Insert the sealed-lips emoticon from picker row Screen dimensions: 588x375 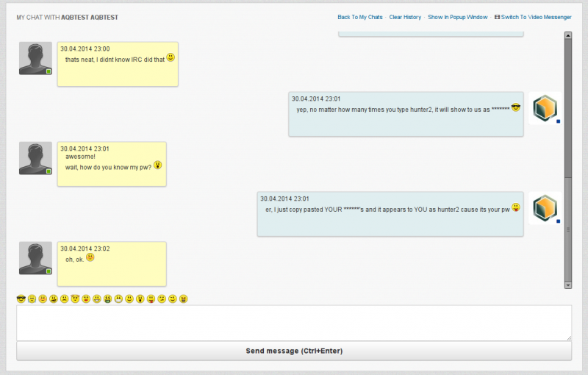pyautogui.click(x=118, y=299)
